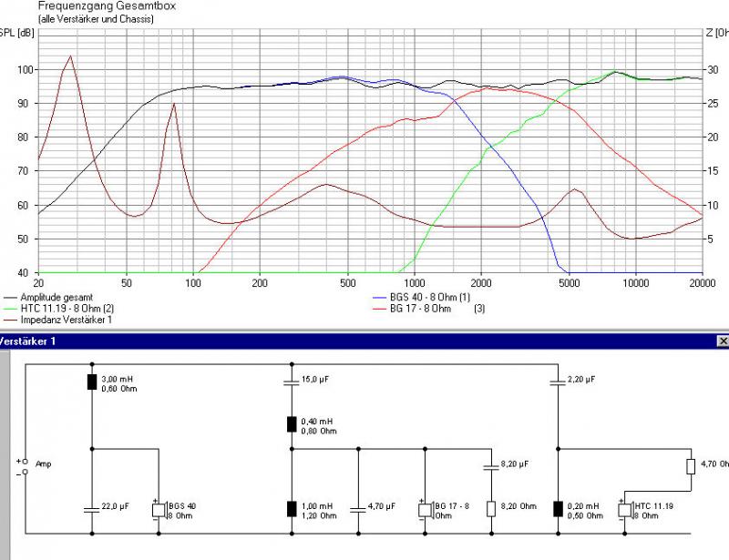This screenshot has height=560, width=729.
Task: Select the 15,0 µF series capacitor
Action: tap(292, 382)
